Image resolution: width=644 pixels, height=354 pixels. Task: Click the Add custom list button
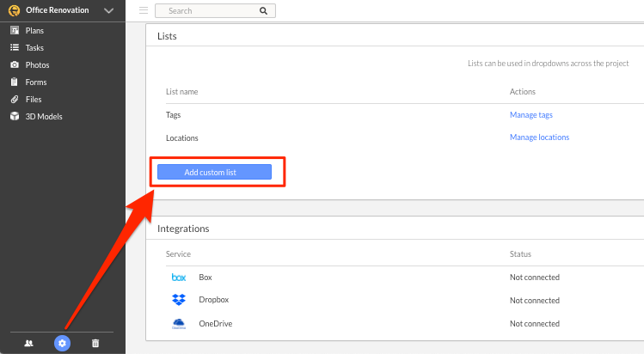click(214, 172)
